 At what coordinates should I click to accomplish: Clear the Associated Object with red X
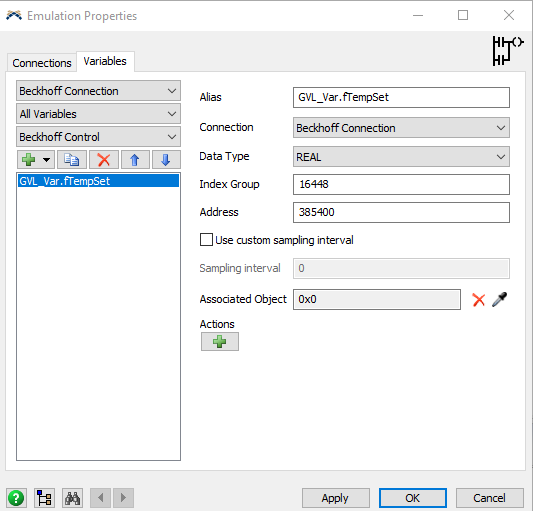479,300
